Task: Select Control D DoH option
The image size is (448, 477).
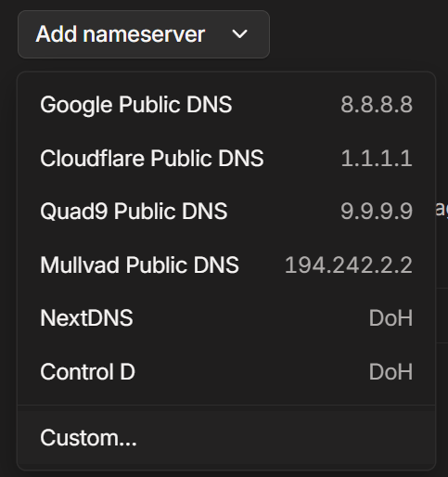Action: pyautogui.click(x=226, y=372)
